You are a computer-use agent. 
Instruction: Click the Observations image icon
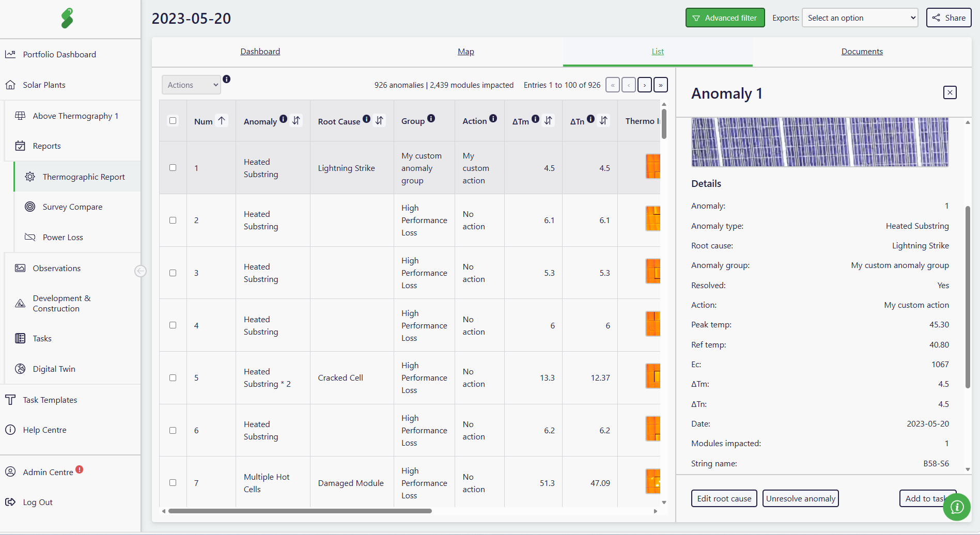[20, 268]
